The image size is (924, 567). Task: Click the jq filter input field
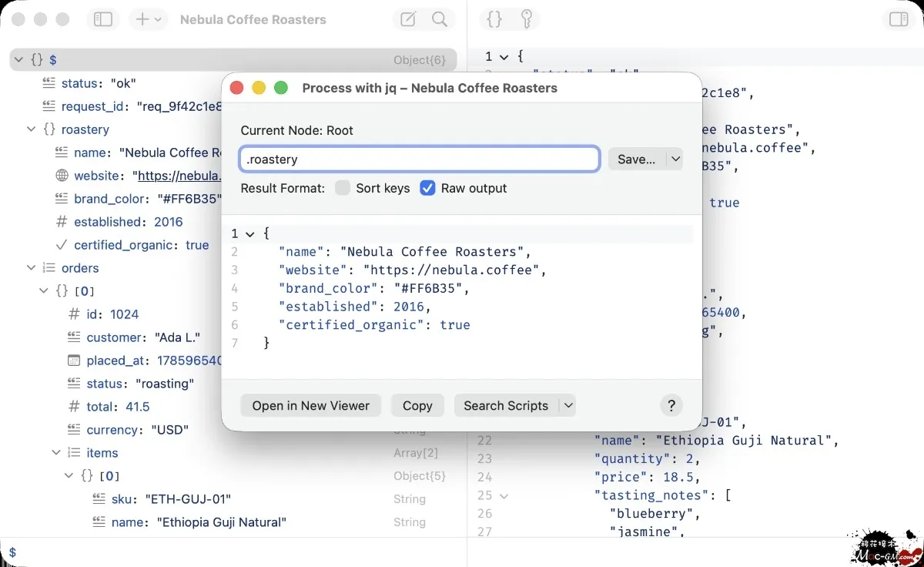pyautogui.click(x=420, y=159)
